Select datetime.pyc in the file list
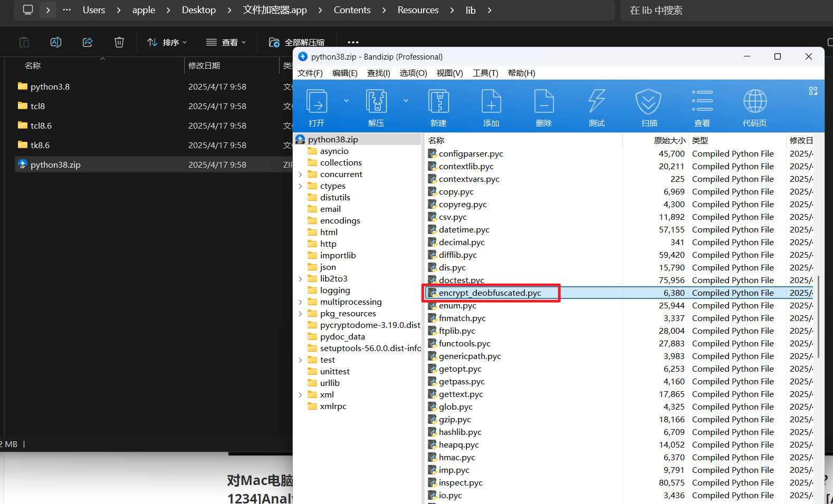The height and width of the screenshot is (504, 833). 464,230
